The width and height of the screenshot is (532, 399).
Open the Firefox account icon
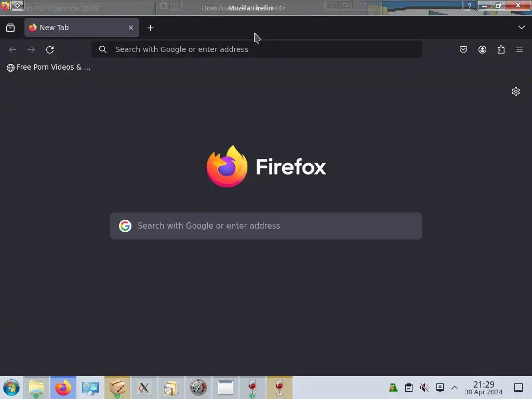click(x=482, y=49)
